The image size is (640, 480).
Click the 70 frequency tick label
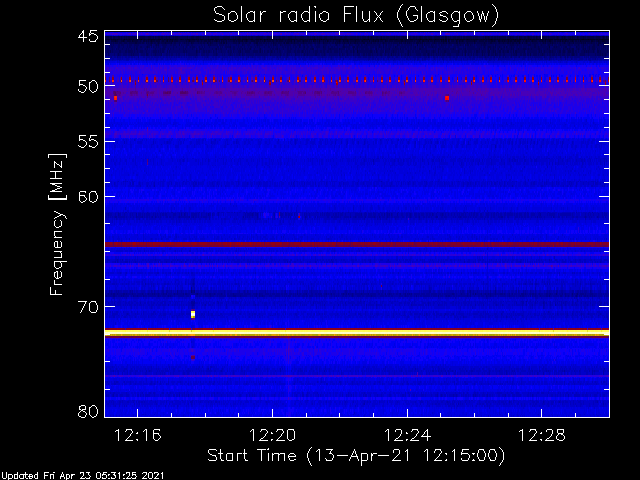[88, 307]
